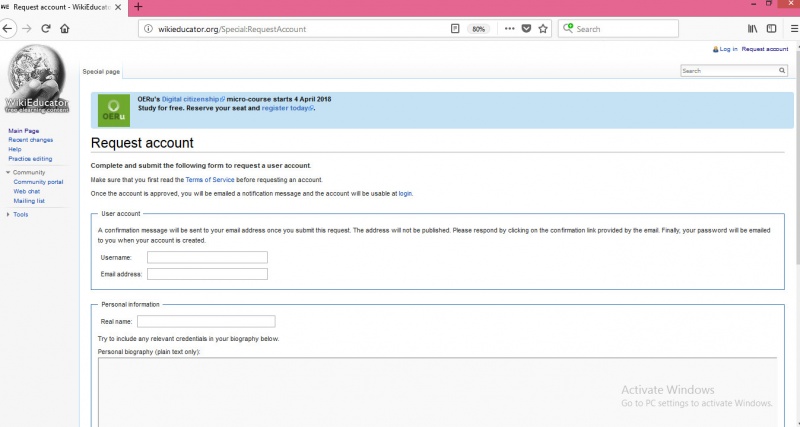The height and width of the screenshot is (427, 800).
Task: Open the Firefox hamburger menu
Action: 794,29
